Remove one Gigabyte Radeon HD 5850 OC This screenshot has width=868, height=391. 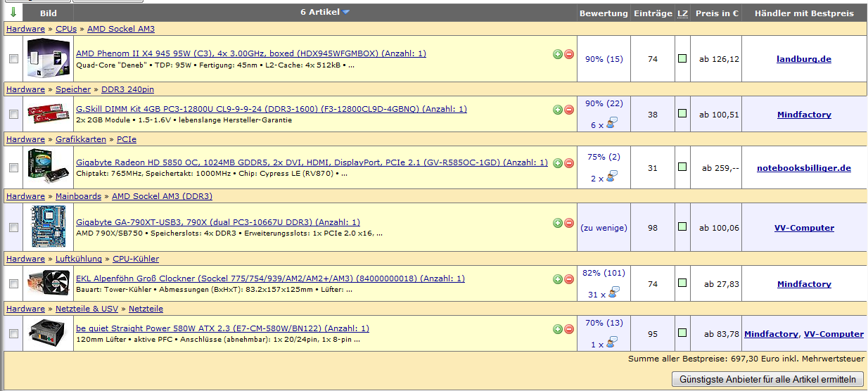click(x=569, y=162)
